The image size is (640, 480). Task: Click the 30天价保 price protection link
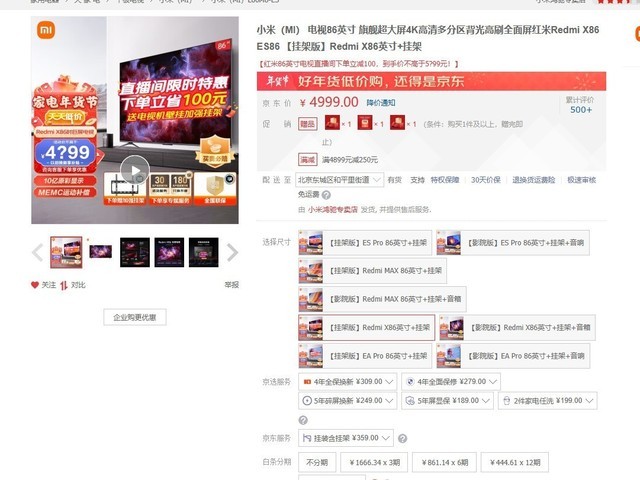tap(486, 180)
